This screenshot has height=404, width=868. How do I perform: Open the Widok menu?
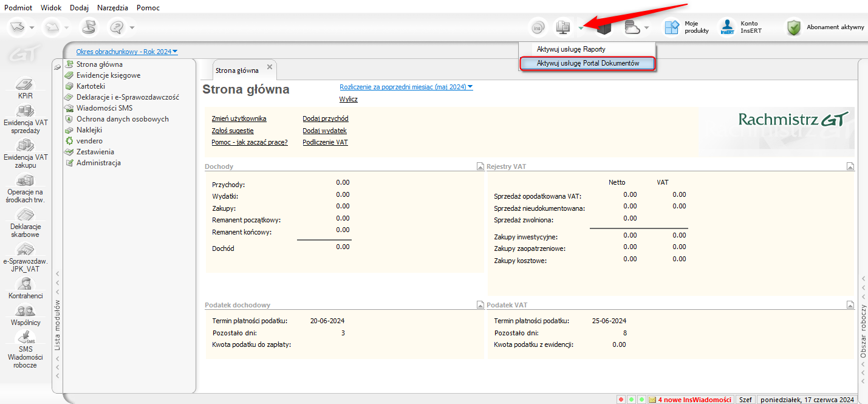click(51, 8)
